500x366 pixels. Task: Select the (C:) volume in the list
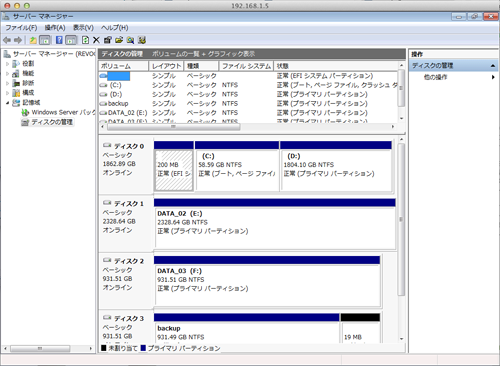click(115, 85)
